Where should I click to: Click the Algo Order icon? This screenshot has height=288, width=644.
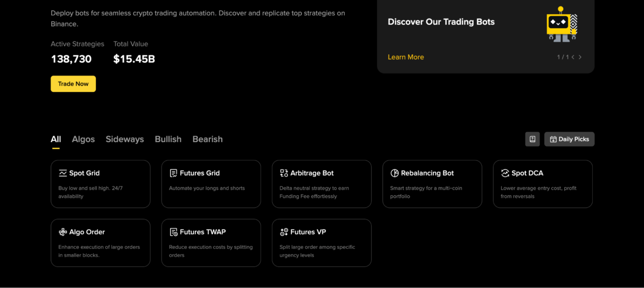click(x=63, y=232)
